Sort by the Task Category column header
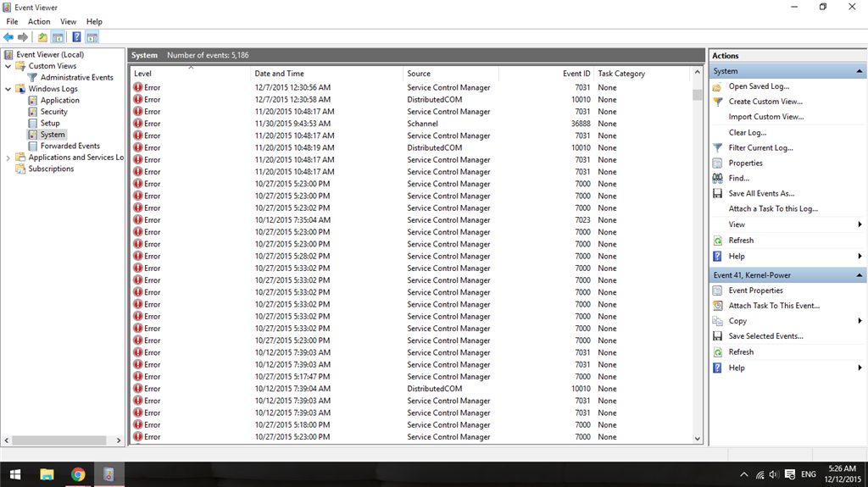The image size is (868, 487). click(643, 74)
